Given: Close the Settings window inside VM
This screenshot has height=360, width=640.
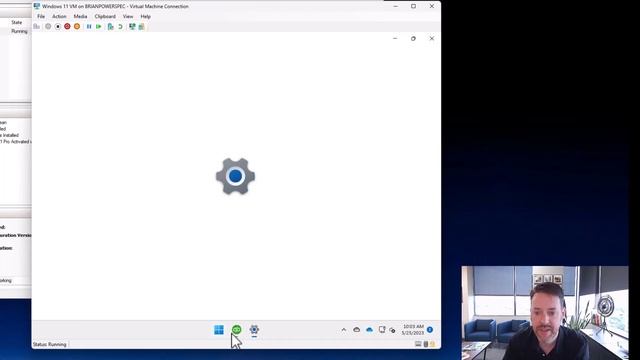Looking at the screenshot, I should click(x=431, y=38).
